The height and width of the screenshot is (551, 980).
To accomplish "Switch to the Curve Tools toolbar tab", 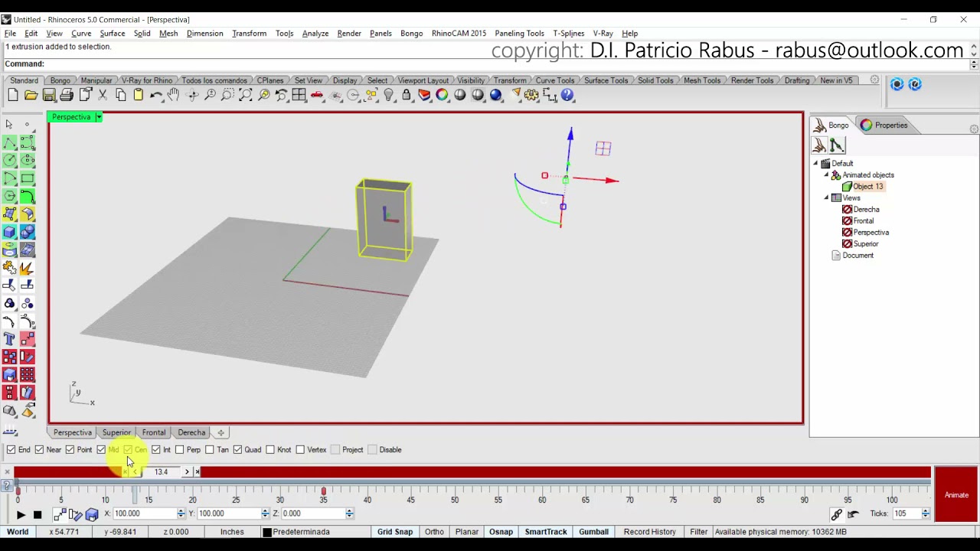I will (554, 80).
